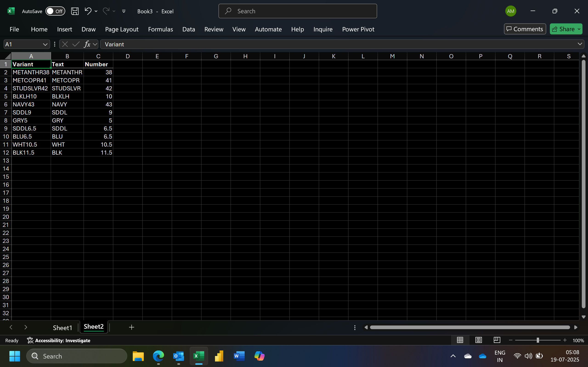
Task: Run the Accessibility Investigate checker
Action: pos(59,340)
